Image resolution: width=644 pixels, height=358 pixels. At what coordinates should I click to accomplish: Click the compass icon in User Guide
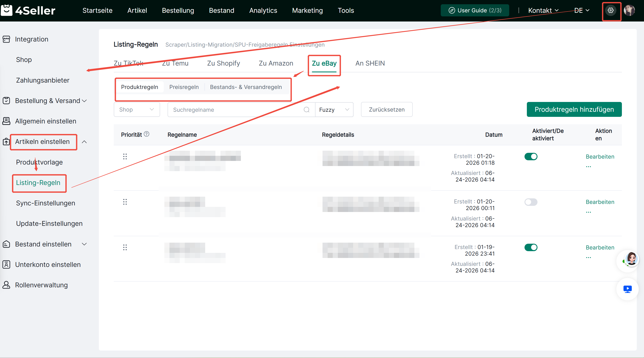(452, 10)
